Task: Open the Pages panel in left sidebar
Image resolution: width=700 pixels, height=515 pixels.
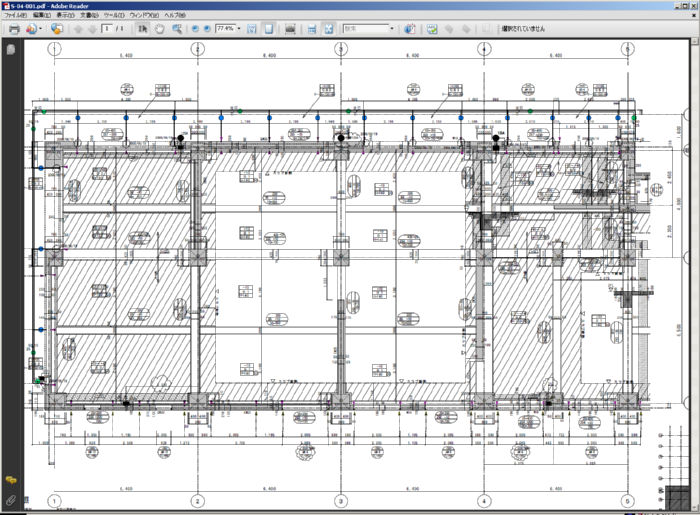Action: tap(11, 48)
